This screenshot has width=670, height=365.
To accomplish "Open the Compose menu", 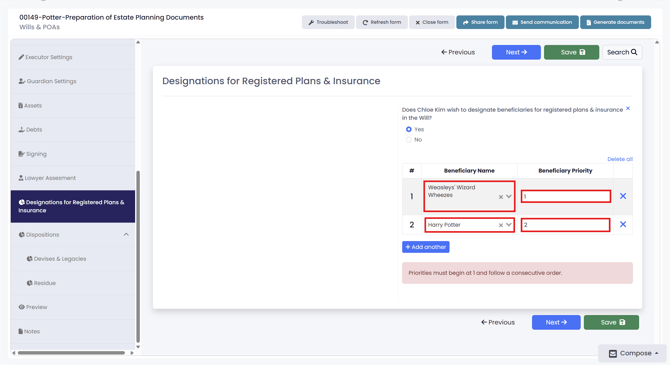I will pos(633,353).
